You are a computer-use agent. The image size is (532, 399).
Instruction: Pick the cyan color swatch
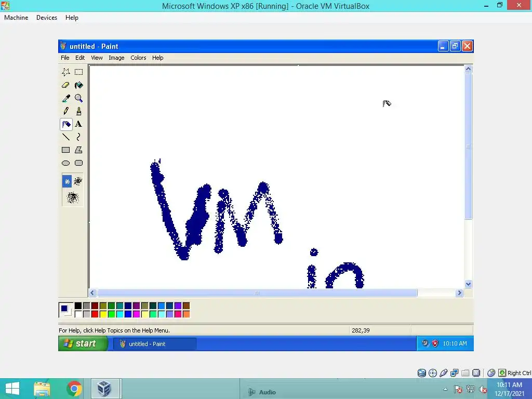click(120, 314)
